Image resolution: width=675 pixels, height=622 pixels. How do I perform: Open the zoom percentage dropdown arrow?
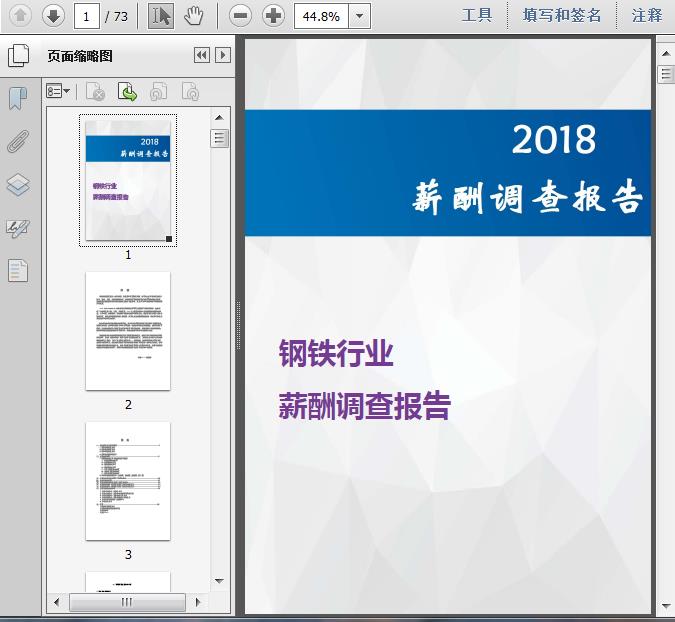[x=359, y=16]
